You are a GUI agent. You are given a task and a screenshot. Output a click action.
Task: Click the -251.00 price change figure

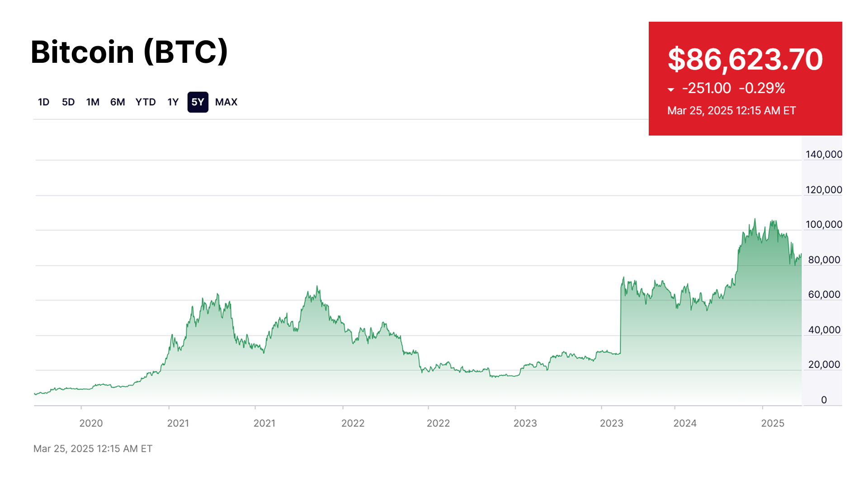coord(706,88)
